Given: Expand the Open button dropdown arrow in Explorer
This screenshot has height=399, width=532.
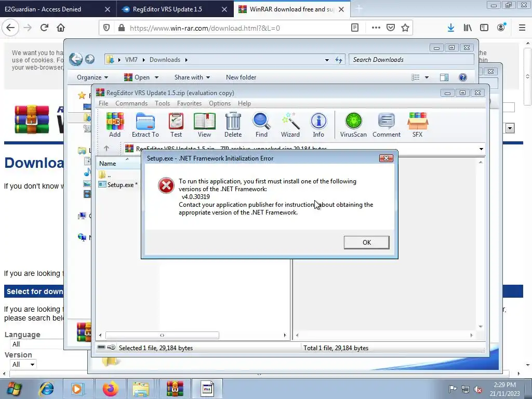Looking at the screenshot, I should tap(156, 77).
